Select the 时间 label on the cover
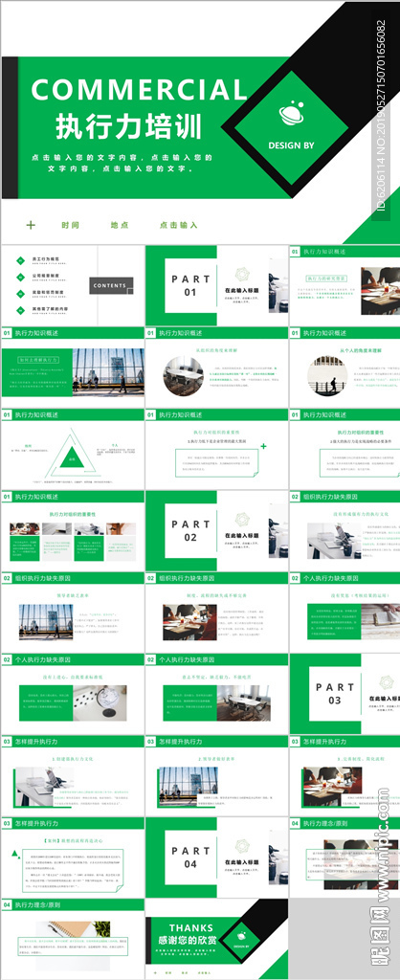400x980 pixels. click(x=71, y=225)
